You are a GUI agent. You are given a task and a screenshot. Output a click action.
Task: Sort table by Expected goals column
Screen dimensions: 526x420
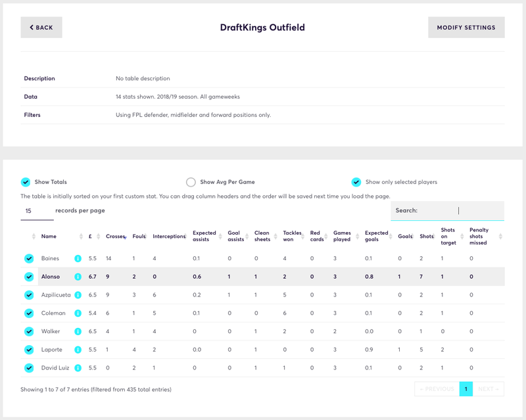point(376,236)
